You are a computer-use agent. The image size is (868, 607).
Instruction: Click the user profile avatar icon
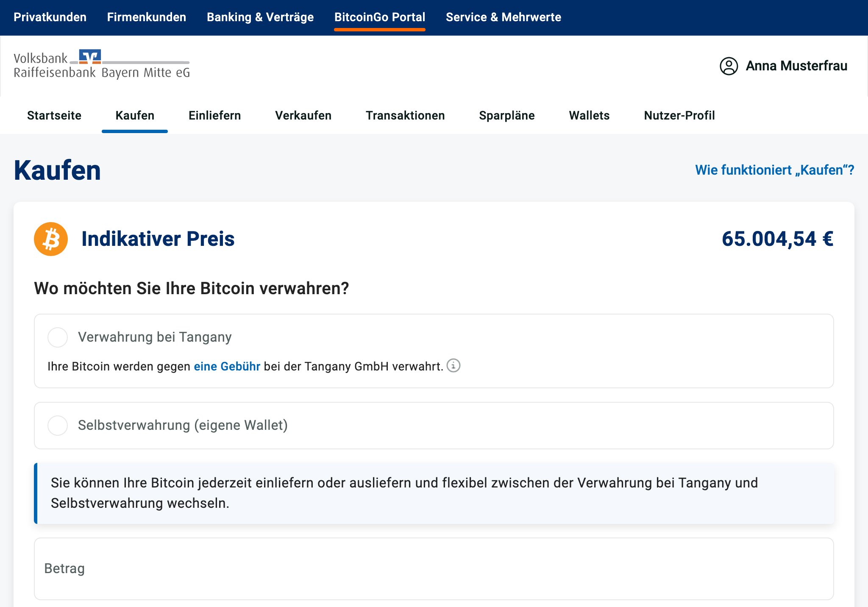click(x=729, y=66)
